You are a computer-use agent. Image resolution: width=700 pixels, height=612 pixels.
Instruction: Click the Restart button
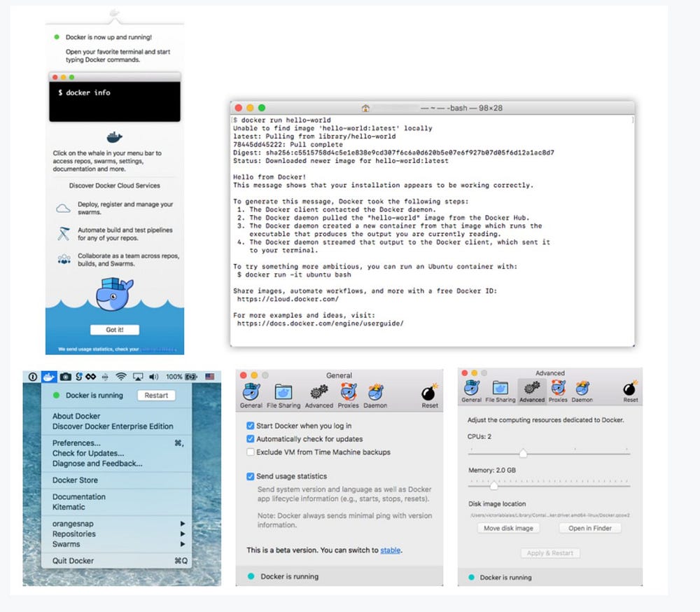pos(156,396)
